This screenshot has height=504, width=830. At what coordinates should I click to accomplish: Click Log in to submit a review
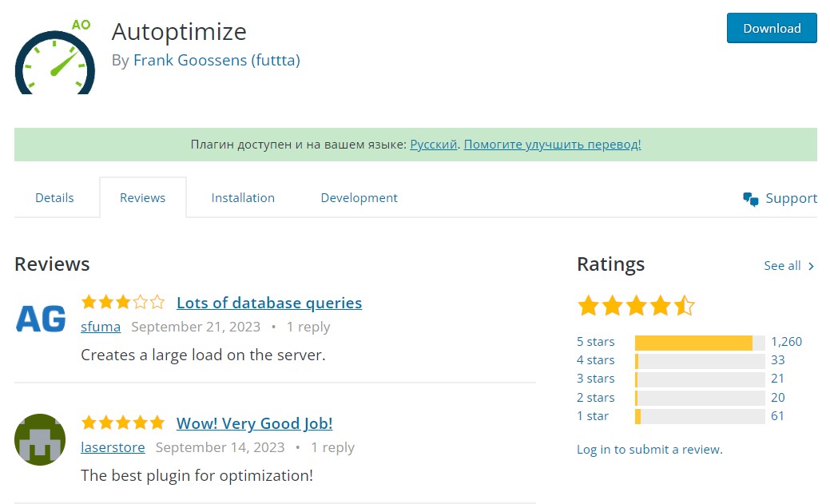tap(649, 450)
